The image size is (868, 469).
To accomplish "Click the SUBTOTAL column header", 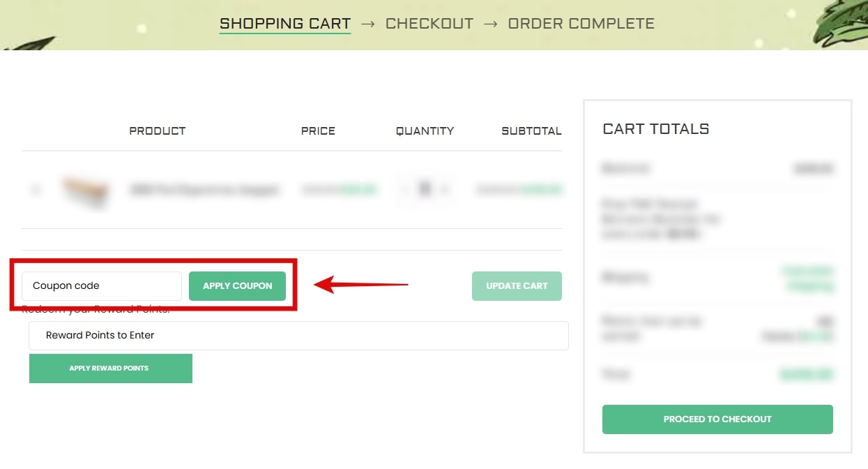I will click(532, 131).
